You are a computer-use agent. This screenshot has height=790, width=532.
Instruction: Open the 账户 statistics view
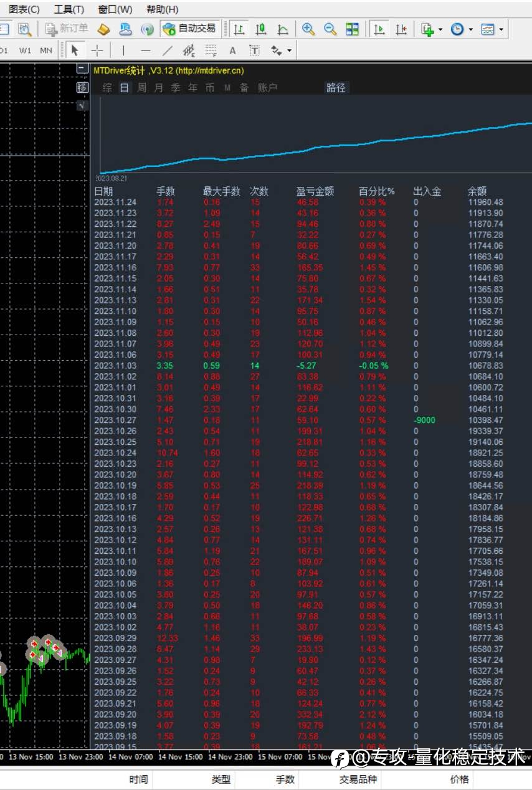click(267, 88)
